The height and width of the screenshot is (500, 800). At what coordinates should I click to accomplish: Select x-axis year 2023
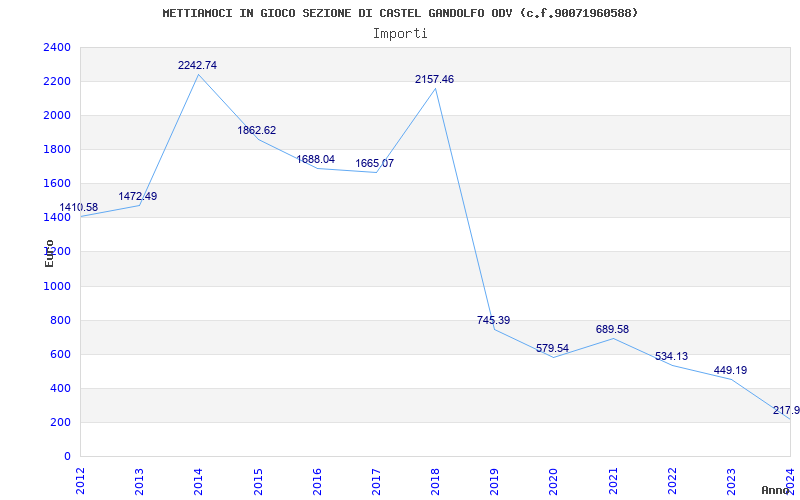732,481
